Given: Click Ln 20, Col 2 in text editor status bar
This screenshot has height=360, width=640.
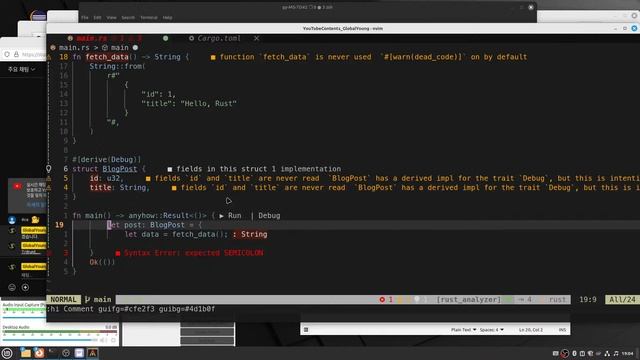Looking at the screenshot, I should point(531,330).
